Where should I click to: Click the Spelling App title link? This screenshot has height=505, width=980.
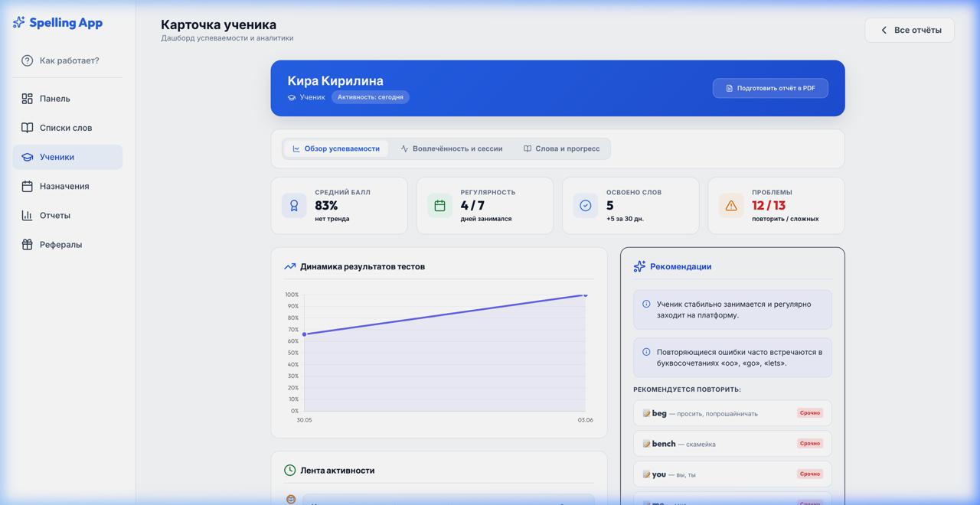(x=66, y=23)
